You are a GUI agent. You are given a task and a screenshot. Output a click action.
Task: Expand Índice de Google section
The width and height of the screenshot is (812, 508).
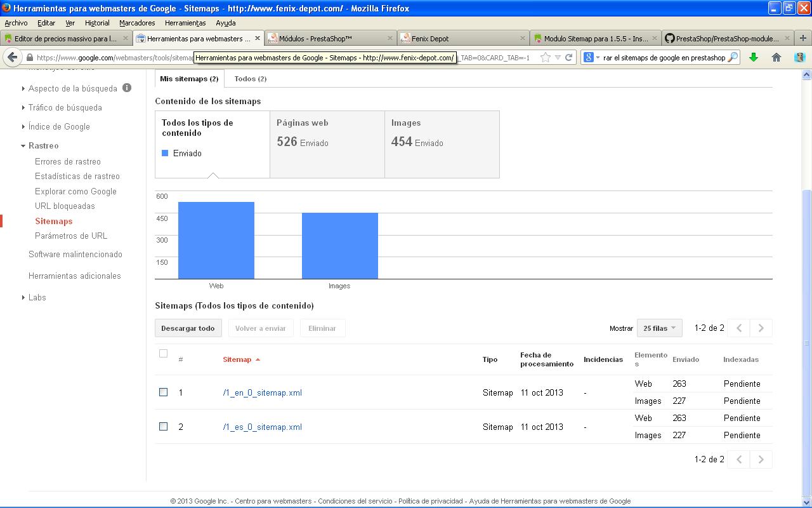(23, 126)
